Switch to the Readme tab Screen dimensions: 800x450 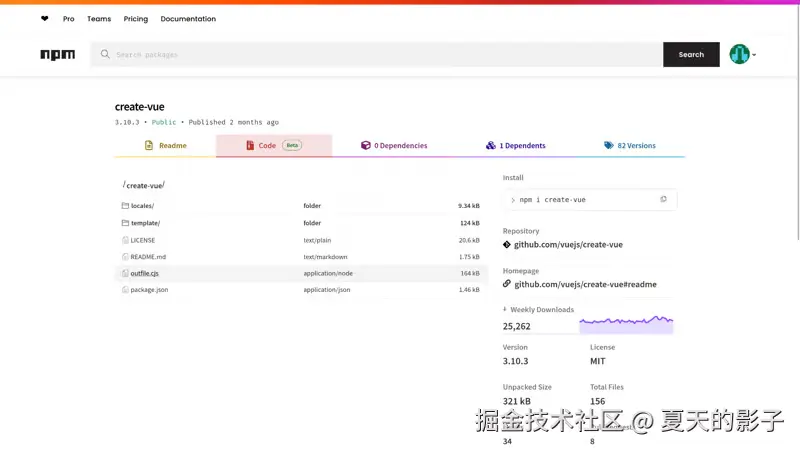[x=165, y=145]
